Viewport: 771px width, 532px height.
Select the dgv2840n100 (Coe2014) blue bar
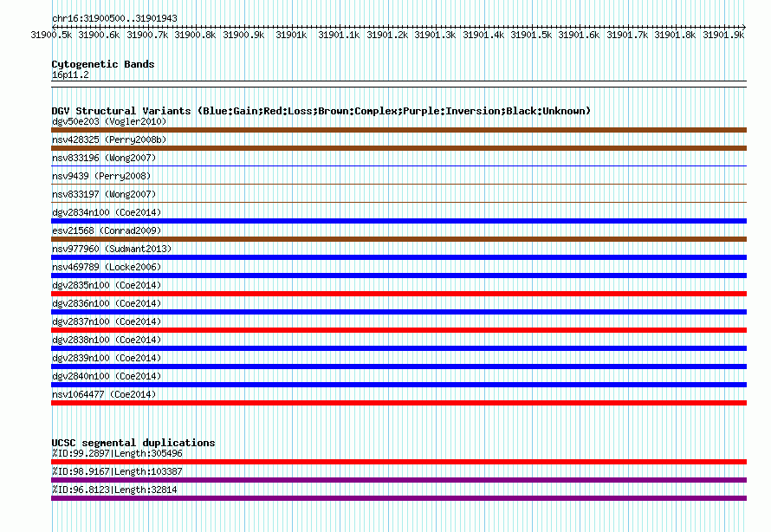(x=398, y=385)
